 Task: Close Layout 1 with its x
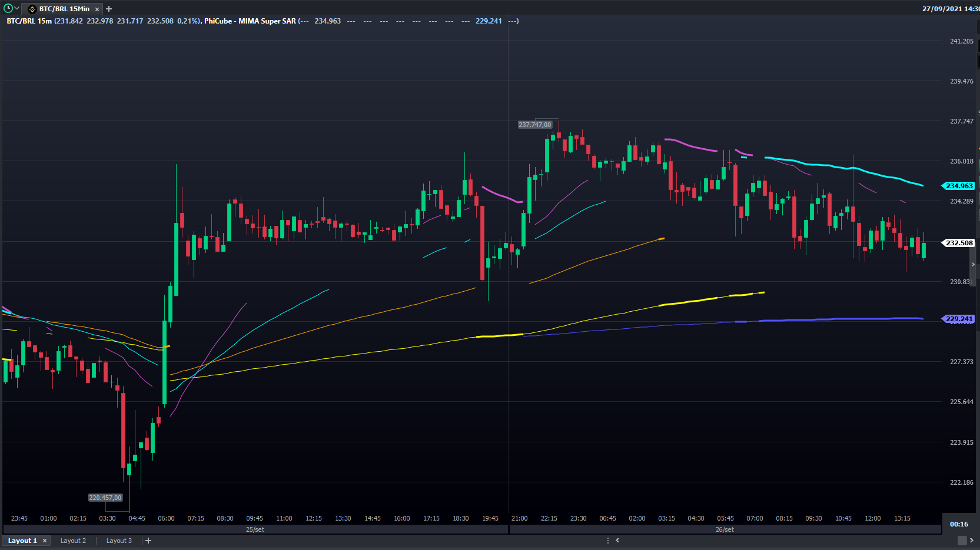click(45, 541)
